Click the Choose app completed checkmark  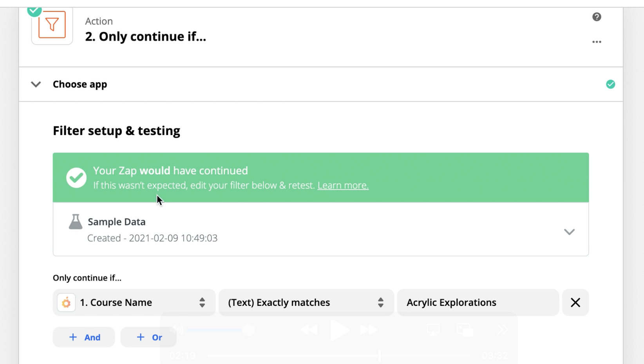point(610,84)
